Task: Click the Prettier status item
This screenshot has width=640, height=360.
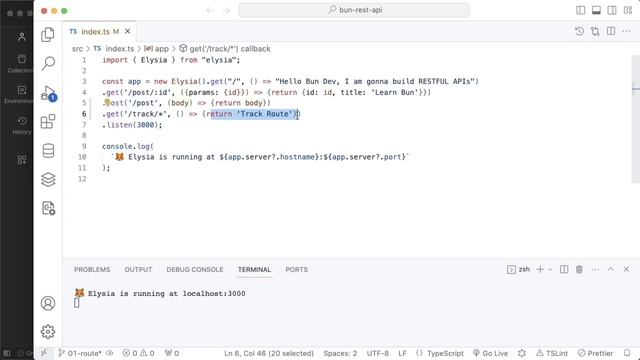Action: [x=596, y=353]
